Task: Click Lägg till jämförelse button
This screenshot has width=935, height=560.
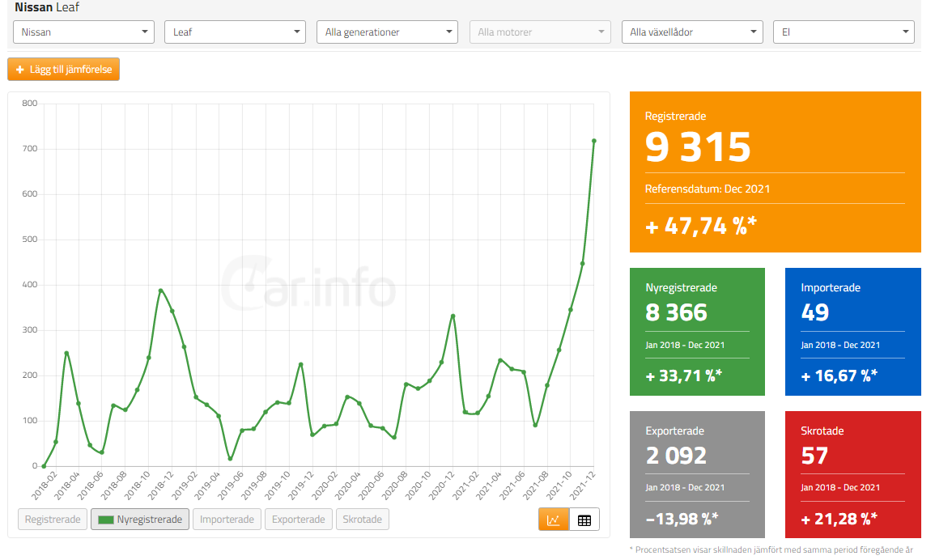Action: 64,69
